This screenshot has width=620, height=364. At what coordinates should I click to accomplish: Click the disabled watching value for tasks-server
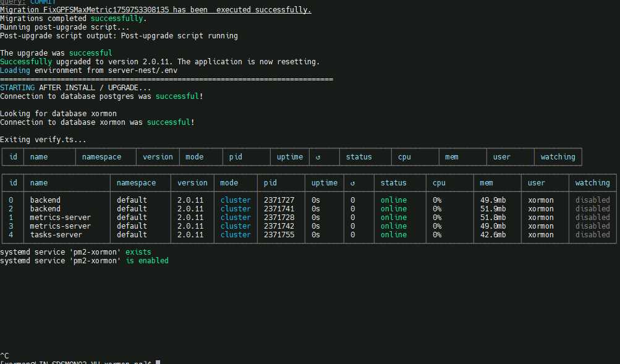[592, 235]
